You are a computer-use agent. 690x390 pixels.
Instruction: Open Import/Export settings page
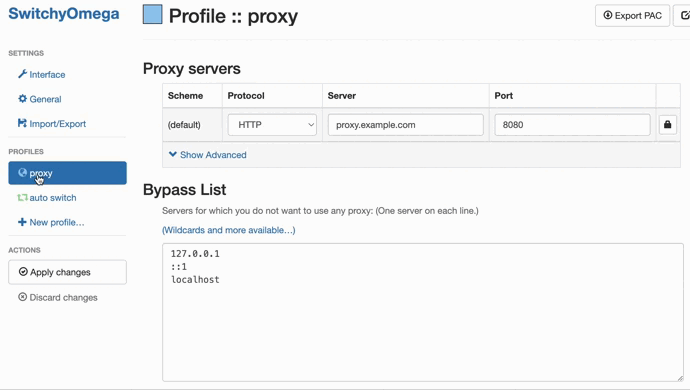(x=52, y=124)
